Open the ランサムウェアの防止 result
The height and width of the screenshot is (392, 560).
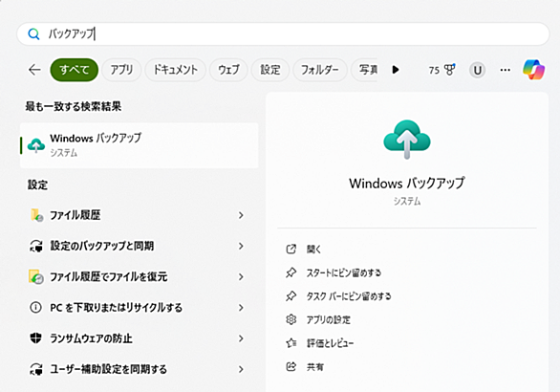[x=140, y=338]
